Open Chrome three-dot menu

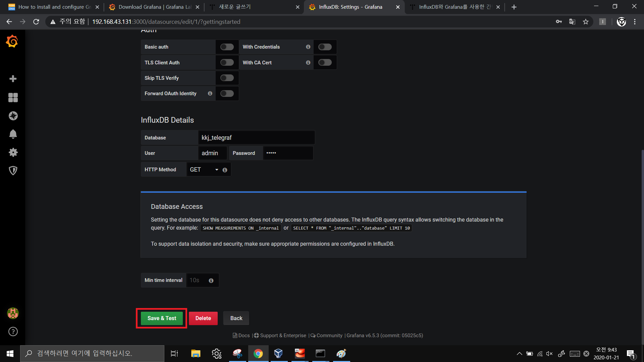pyautogui.click(x=635, y=22)
